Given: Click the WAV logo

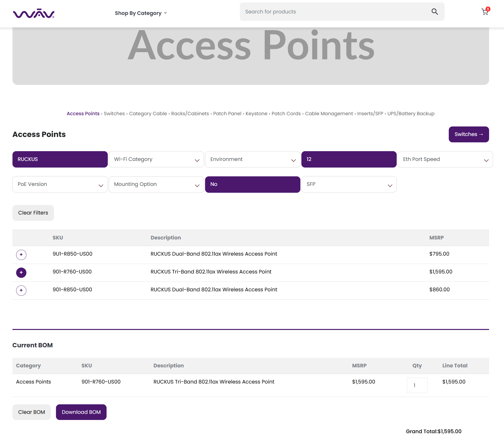Looking at the screenshot, I should coord(34,13).
